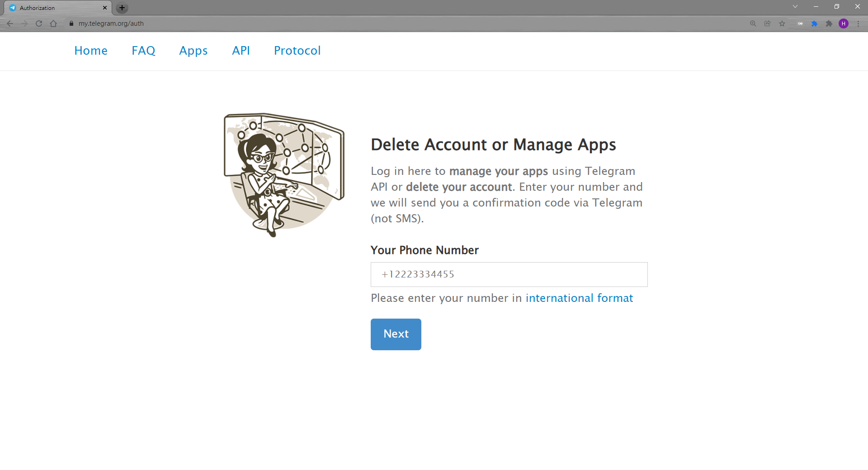Open a new browser tab
This screenshot has width=868, height=470.
pos(122,8)
